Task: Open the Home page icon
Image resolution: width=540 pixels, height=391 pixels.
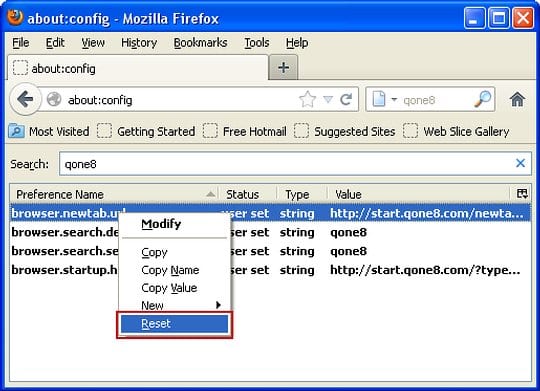Action: point(517,100)
